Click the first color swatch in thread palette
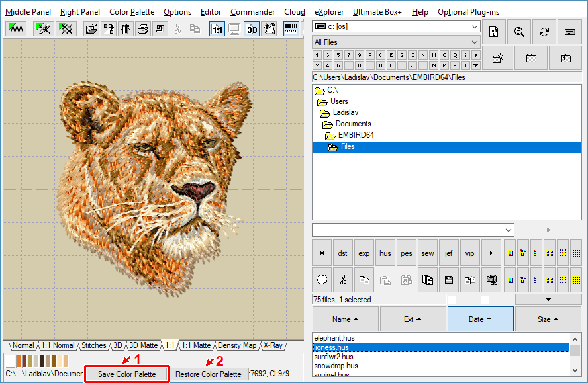This screenshot has height=383, width=588. [x=9, y=361]
